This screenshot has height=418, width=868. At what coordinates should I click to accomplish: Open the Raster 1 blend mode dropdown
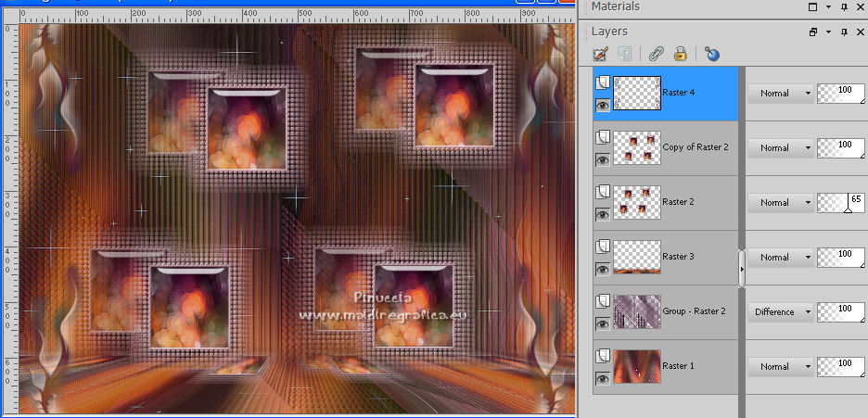(x=781, y=367)
